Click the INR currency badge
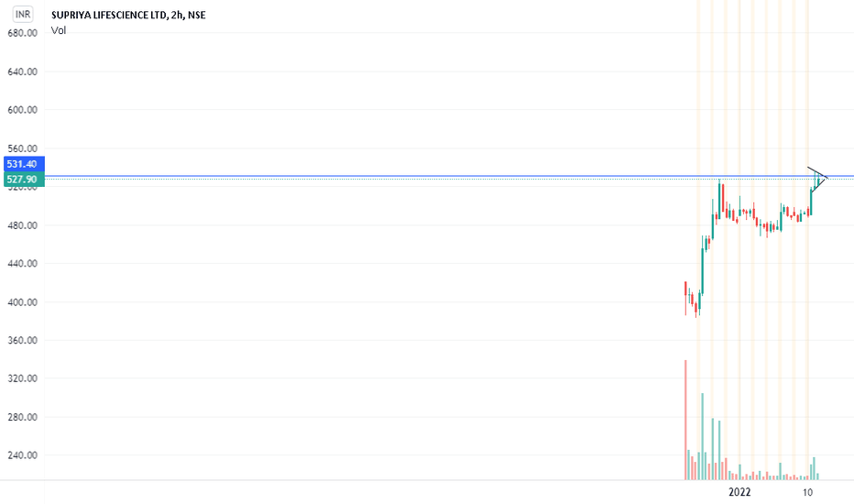The height and width of the screenshot is (504, 854). 23,14
